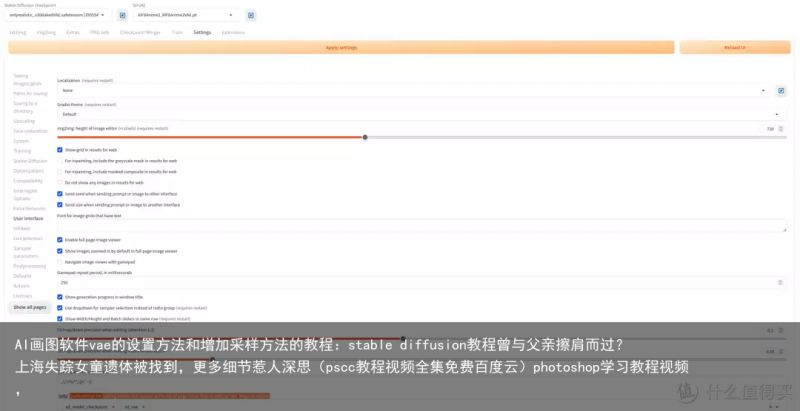The height and width of the screenshot is (411, 800).
Task: Refresh the Localization list icon
Action: [x=781, y=91]
